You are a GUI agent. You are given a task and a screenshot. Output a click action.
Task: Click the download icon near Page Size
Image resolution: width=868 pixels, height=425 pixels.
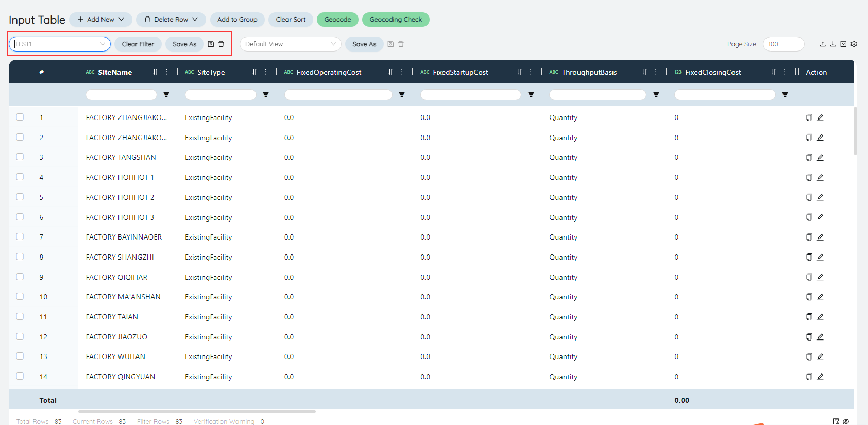(833, 44)
